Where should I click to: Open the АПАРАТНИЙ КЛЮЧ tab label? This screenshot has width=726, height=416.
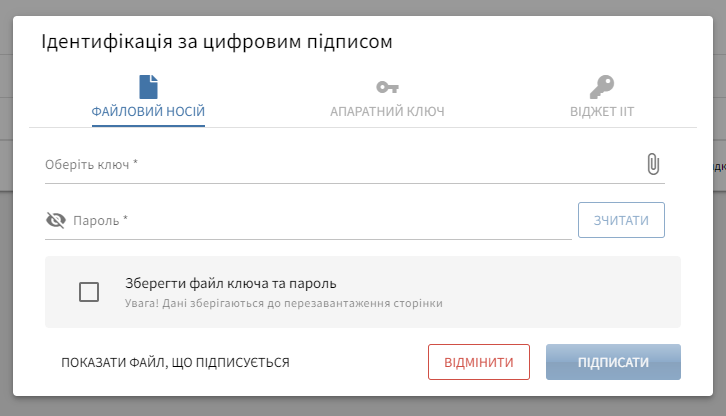(x=387, y=111)
